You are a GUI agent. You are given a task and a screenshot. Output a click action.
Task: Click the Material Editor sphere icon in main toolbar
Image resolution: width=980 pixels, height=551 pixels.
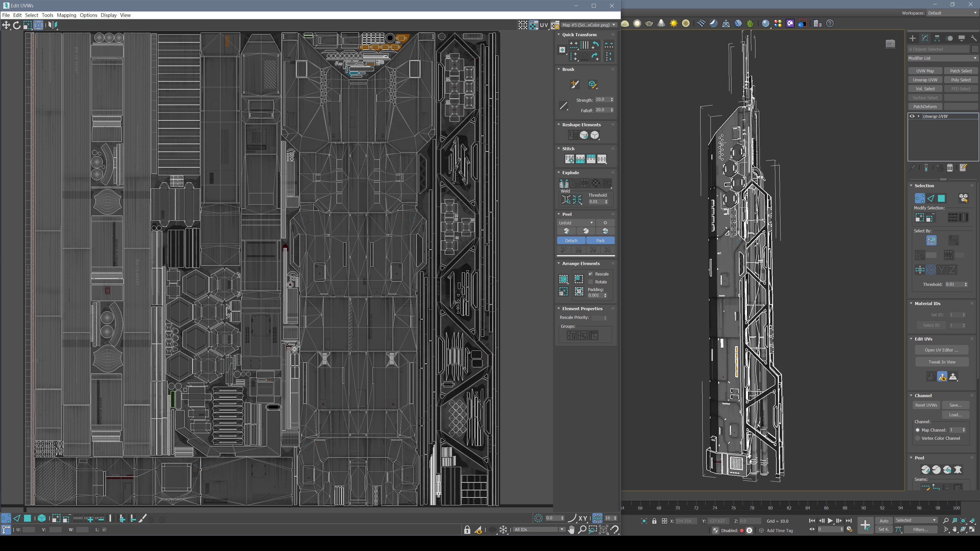765,23
